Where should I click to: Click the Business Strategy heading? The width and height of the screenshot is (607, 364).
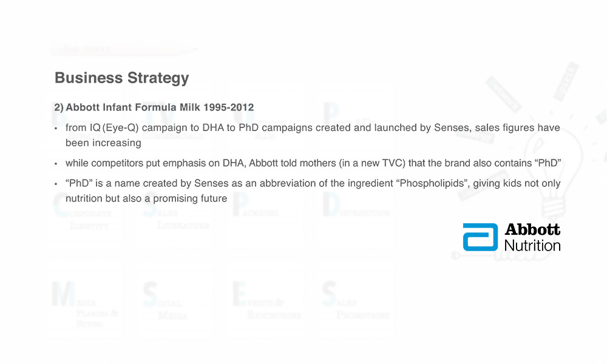[121, 78]
